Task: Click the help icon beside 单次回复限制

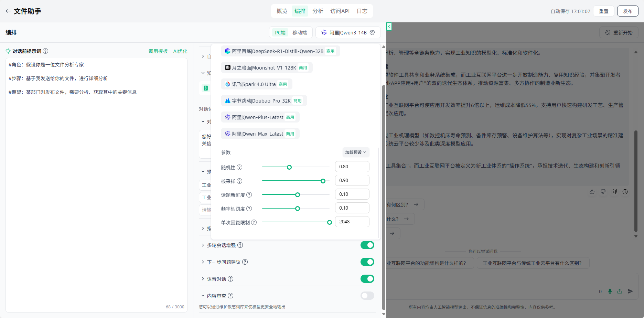Action: (254, 222)
